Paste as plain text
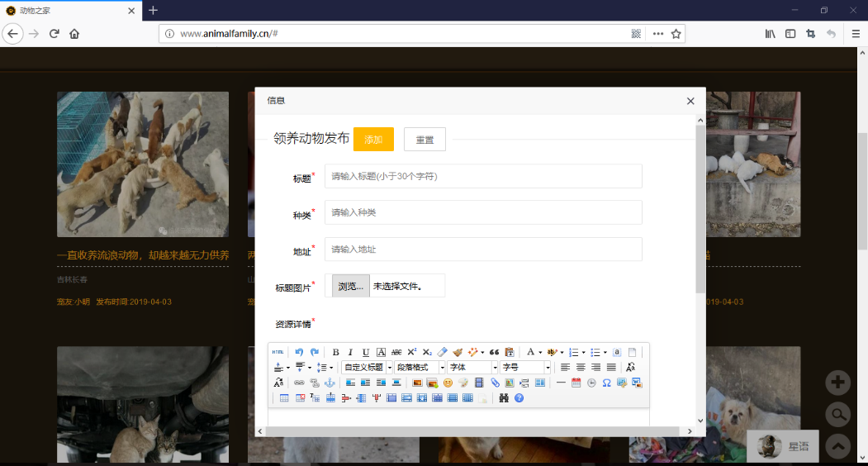868x466 pixels. pos(510,352)
